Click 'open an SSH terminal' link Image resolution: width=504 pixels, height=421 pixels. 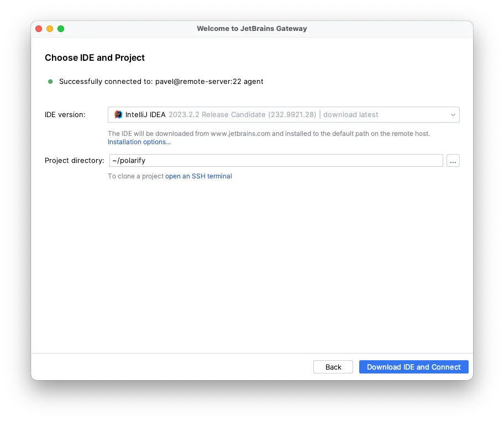click(x=198, y=176)
